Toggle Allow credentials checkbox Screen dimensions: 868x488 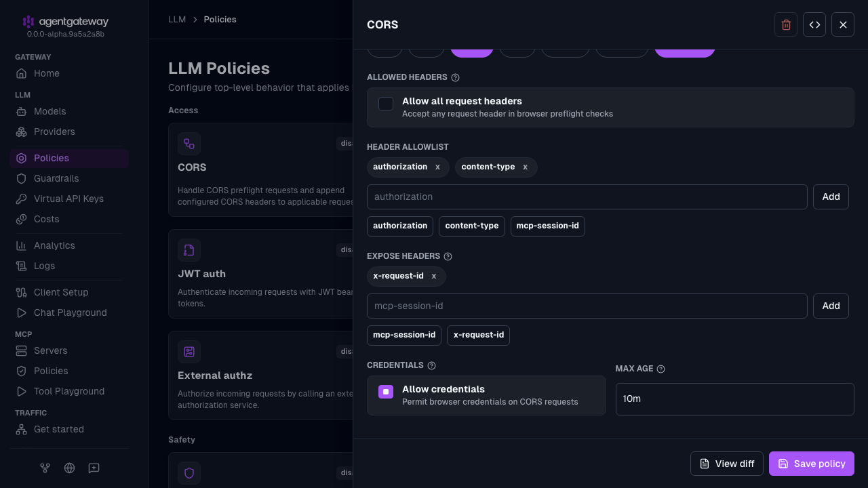(x=386, y=392)
